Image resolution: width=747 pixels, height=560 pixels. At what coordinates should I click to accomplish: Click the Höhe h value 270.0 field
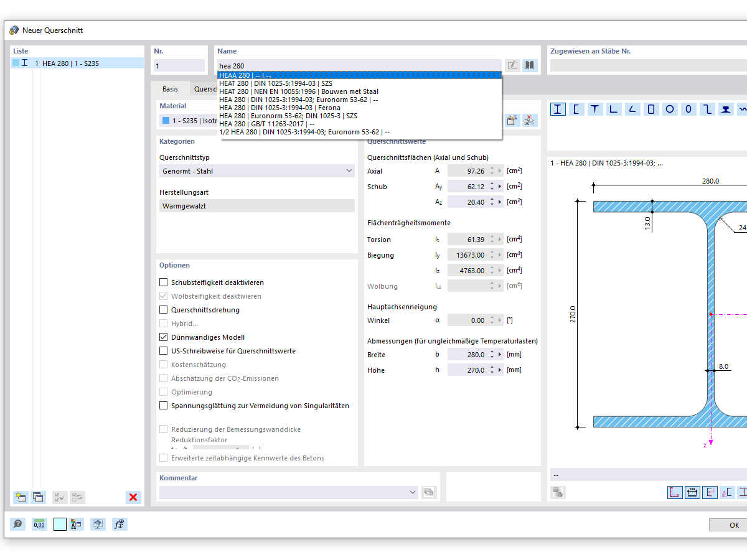click(x=467, y=370)
